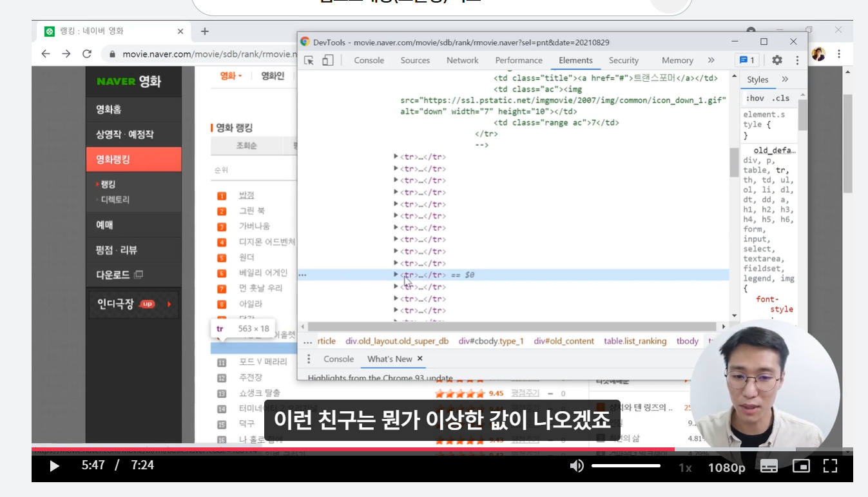Open the 랭킹 submenu link
This screenshot has width=868, height=497.
[x=108, y=184]
